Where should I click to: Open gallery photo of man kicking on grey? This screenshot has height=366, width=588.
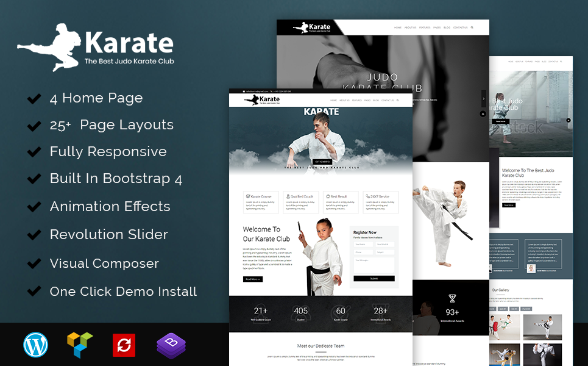tap(542, 328)
